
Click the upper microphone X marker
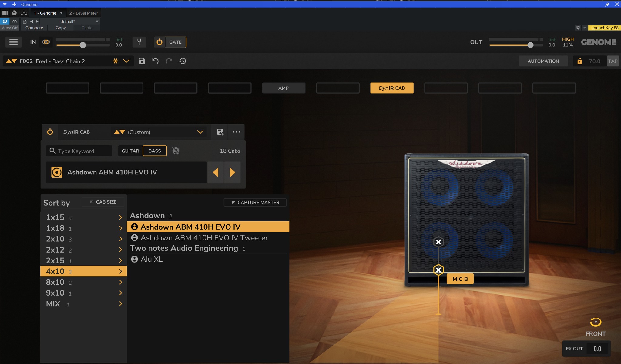tap(438, 242)
